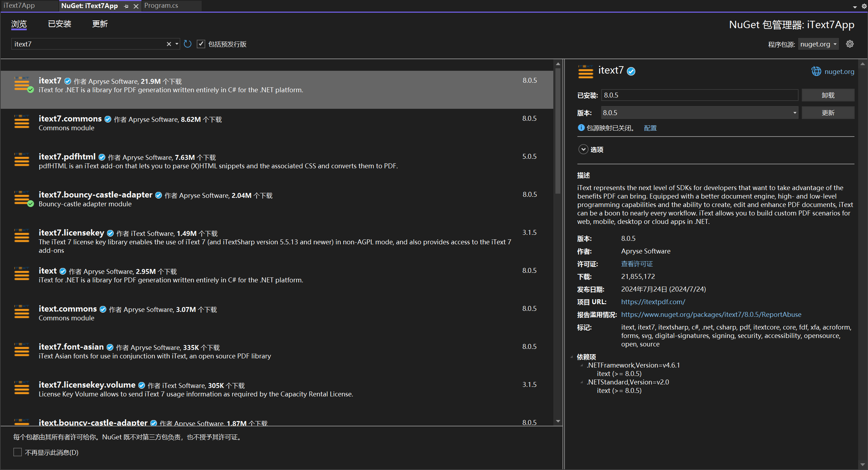Select the itext7.licensekey package icon

[22, 236]
